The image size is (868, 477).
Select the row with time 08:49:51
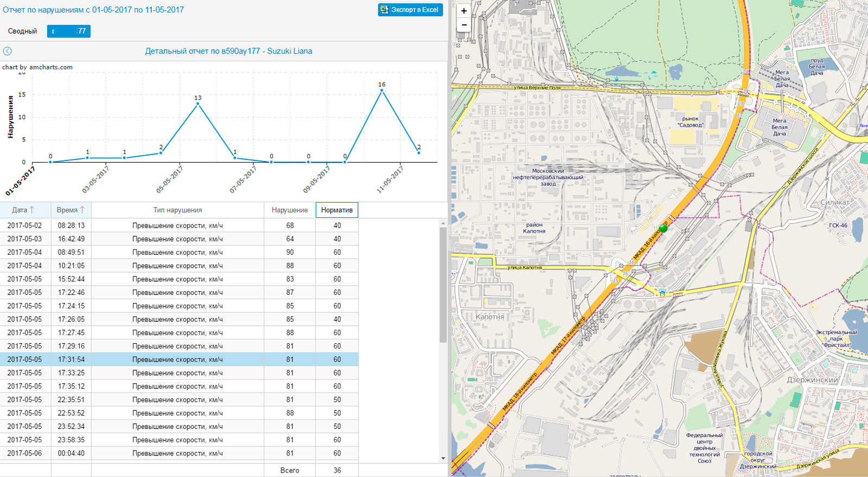[179, 252]
